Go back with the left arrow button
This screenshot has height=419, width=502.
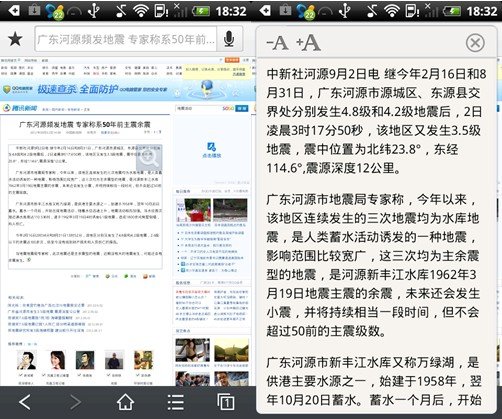[x=25, y=402]
